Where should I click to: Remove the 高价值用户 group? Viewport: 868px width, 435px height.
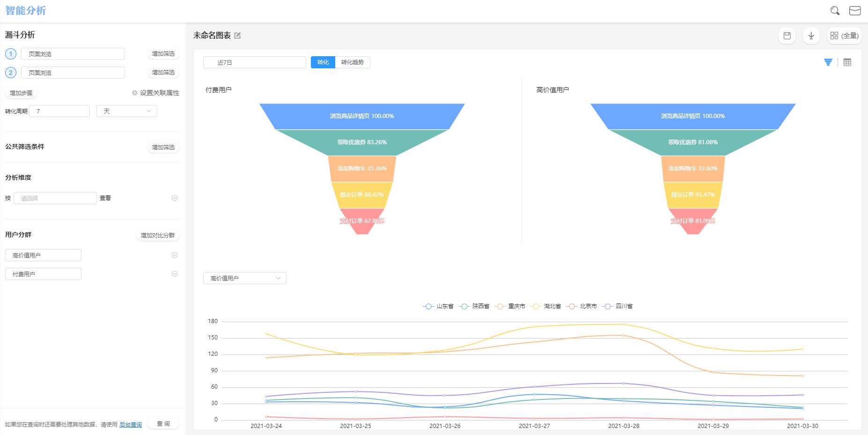click(x=175, y=255)
